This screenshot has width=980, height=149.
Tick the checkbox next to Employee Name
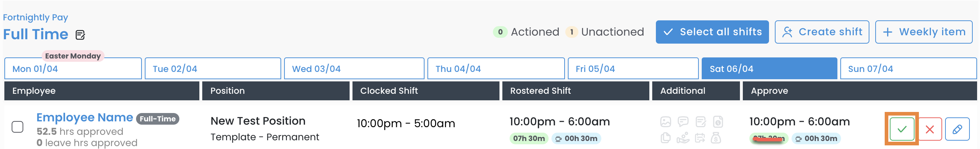pyautogui.click(x=17, y=126)
